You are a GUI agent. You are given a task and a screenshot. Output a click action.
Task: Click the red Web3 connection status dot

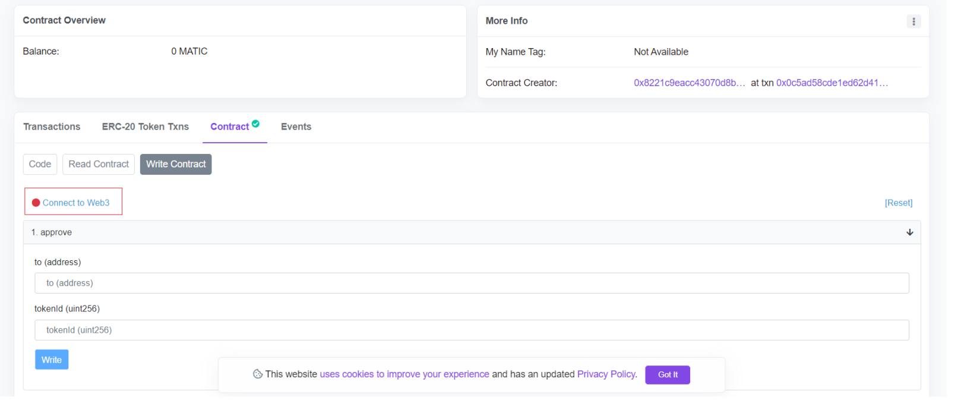pyautogui.click(x=36, y=203)
